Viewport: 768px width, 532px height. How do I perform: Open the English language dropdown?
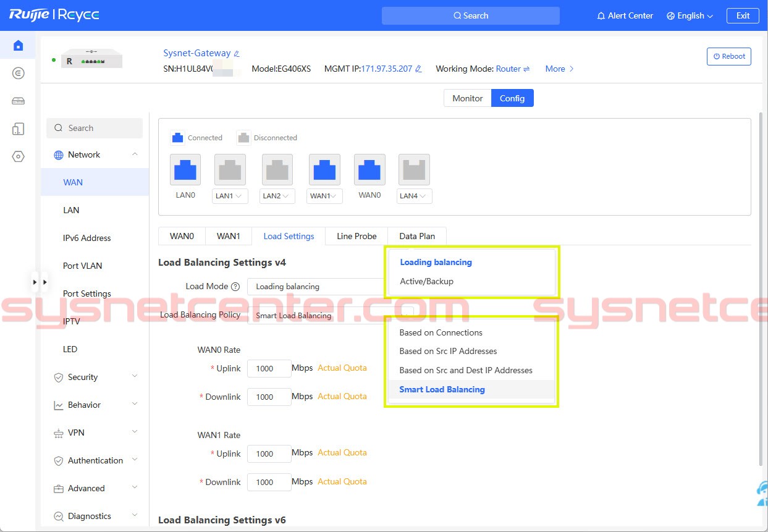pyautogui.click(x=690, y=15)
